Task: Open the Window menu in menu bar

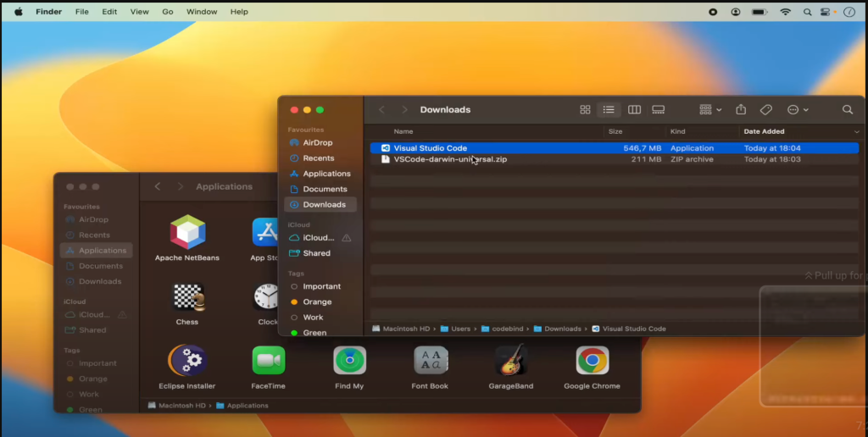Action: (x=202, y=12)
